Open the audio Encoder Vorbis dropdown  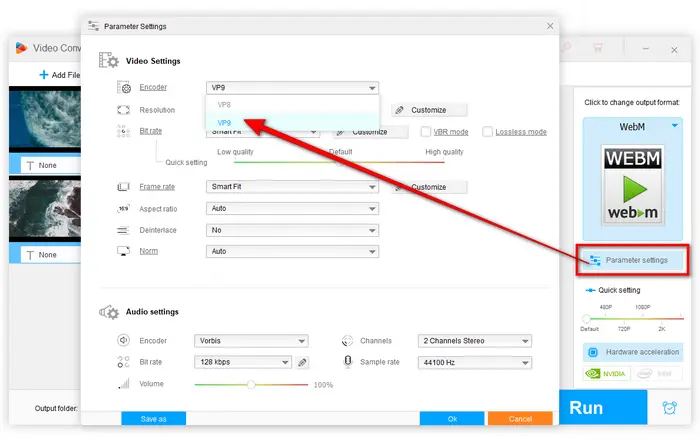click(x=251, y=341)
